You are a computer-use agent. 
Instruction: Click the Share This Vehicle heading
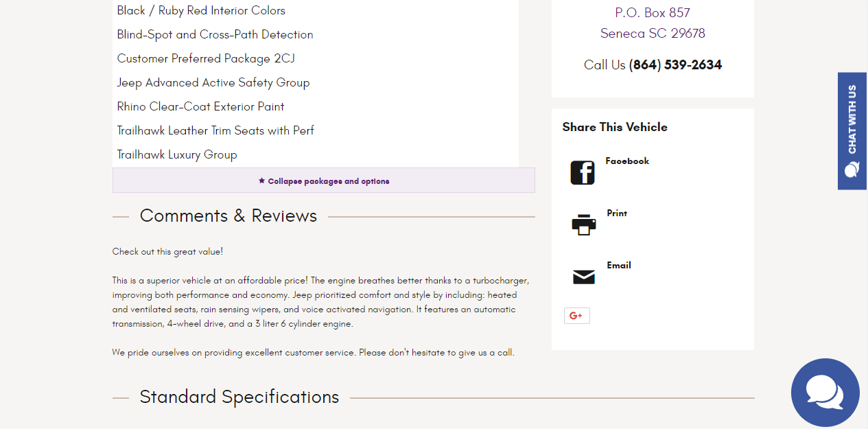coord(615,127)
